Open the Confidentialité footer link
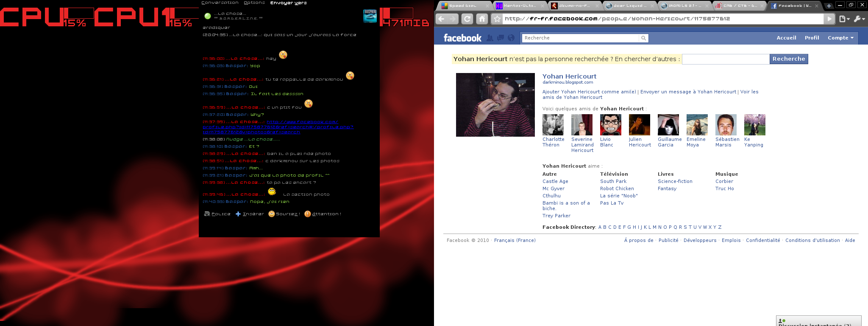 point(763,240)
